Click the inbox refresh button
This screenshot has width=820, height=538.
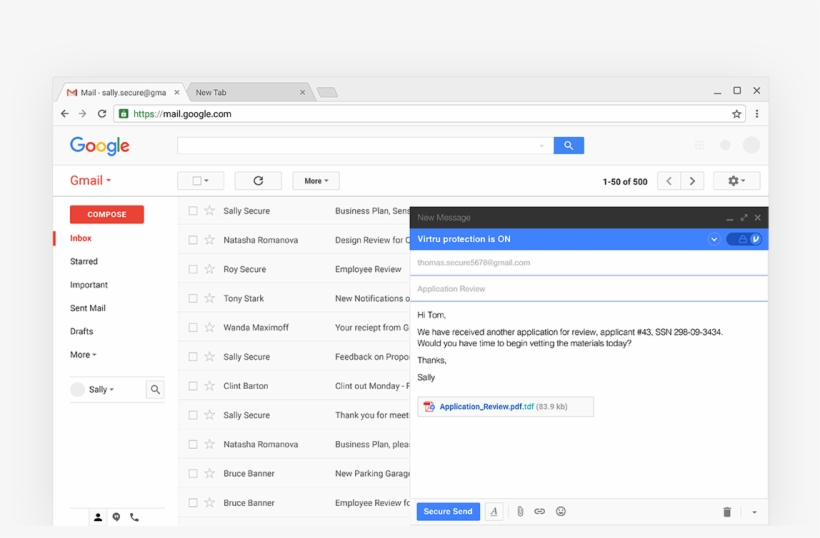pyautogui.click(x=258, y=181)
